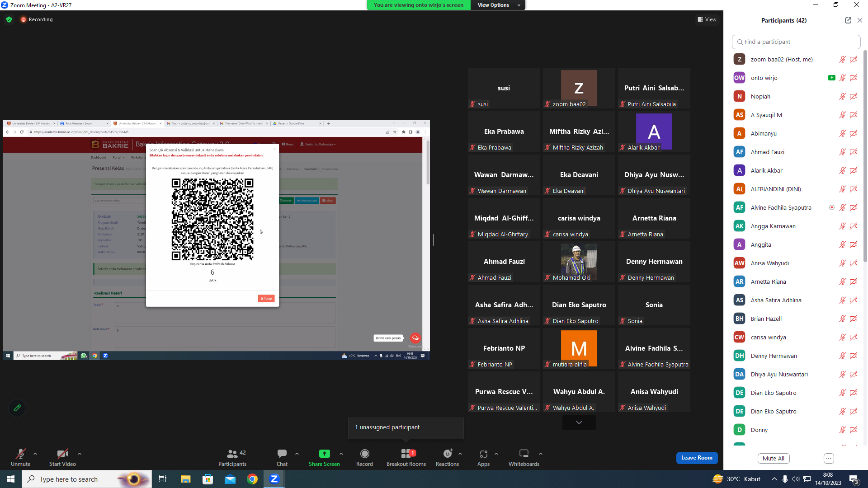
Task: Toggle video for Abimanyu
Action: [854, 133]
